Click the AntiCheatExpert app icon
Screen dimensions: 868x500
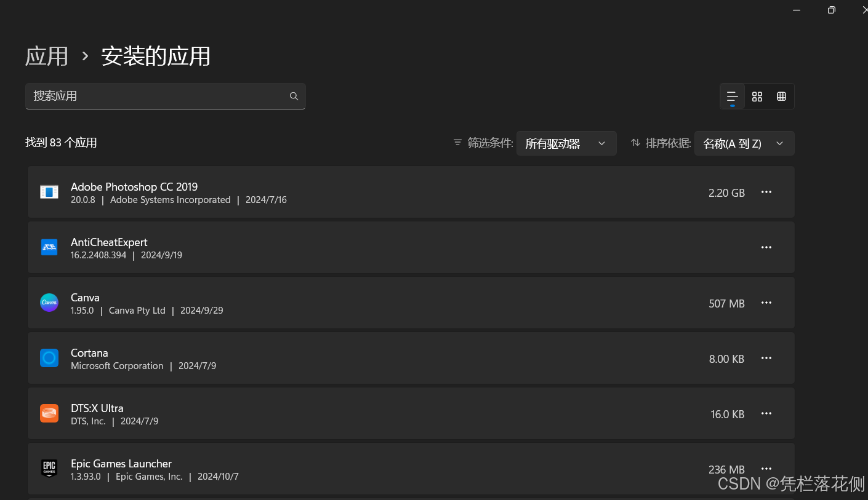tap(49, 247)
